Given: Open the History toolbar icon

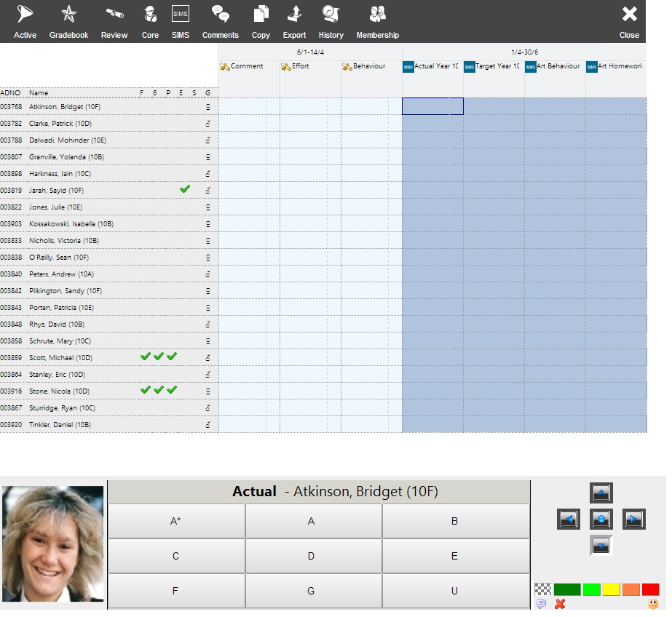Looking at the screenshot, I should pyautogui.click(x=331, y=23).
